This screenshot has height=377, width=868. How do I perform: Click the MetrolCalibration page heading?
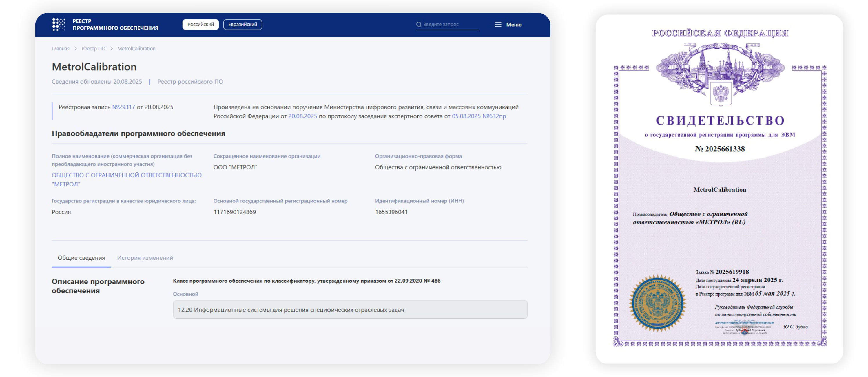[94, 67]
